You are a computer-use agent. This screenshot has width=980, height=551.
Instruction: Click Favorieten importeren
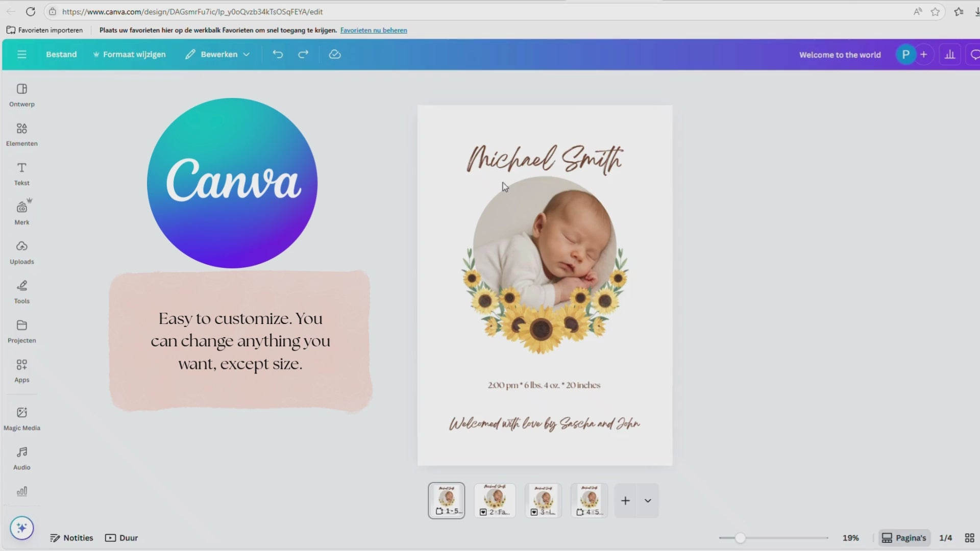(44, 30)
